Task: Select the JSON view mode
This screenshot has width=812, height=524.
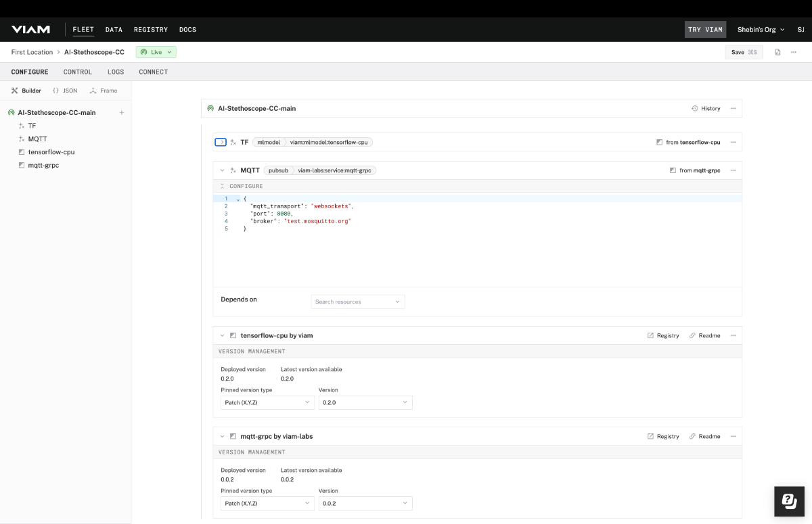Action: point(65,91)
